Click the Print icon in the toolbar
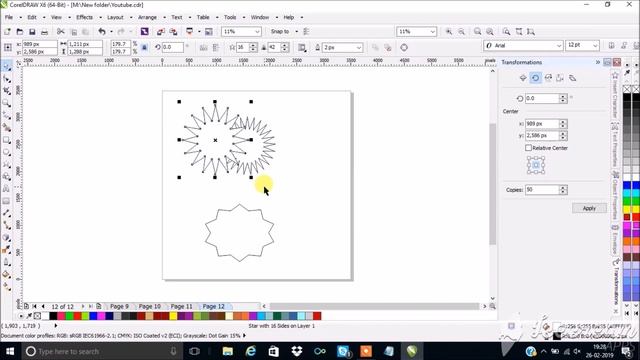Screen dimensions: 640x360 (x=44, y=31)
